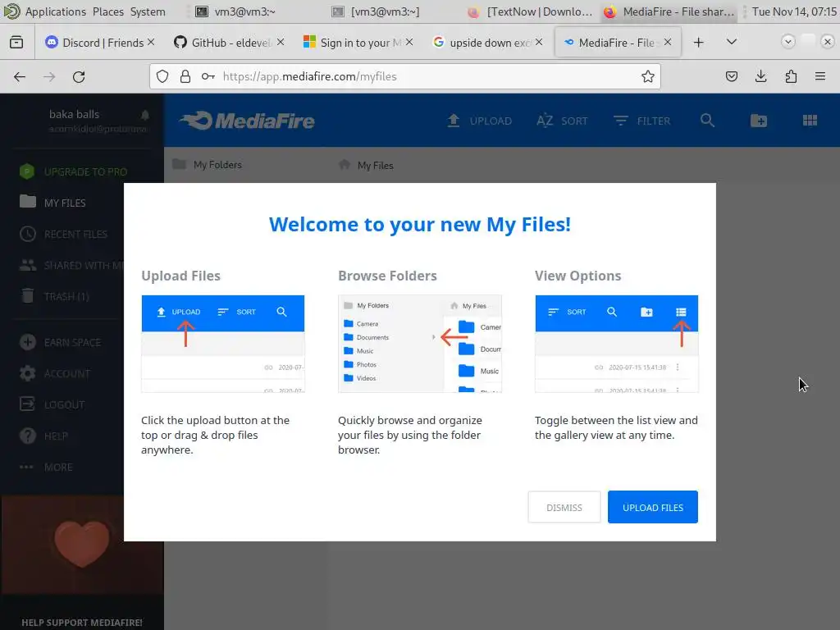Open the Trash (1) item
The height and width of the screenshot is (630, 840).
[54, 296]
